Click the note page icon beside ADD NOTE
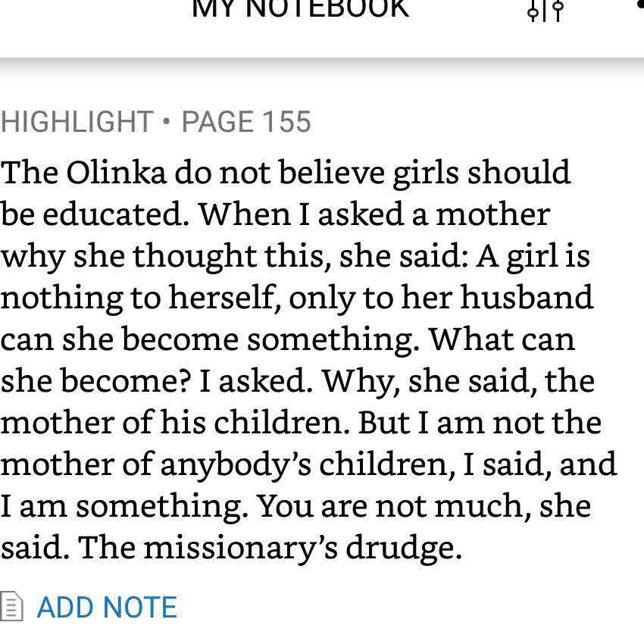The height and width of the screenshot is (644, 644). coord(12,607)
